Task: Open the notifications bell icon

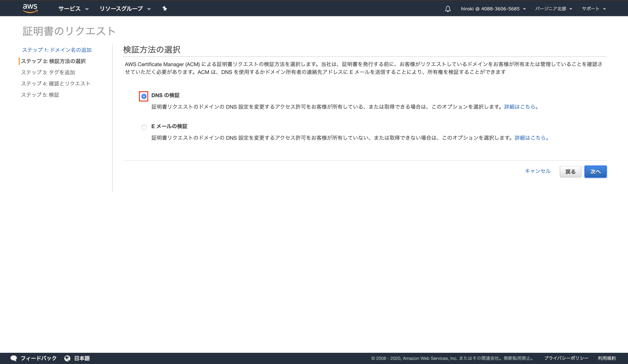Action: pos(448,9)
